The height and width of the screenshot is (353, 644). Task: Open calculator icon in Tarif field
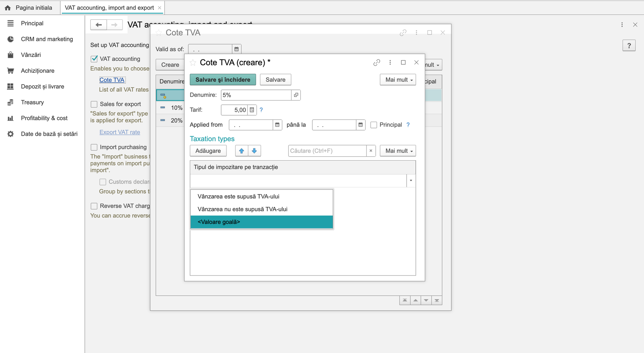[x=252, y=110]
